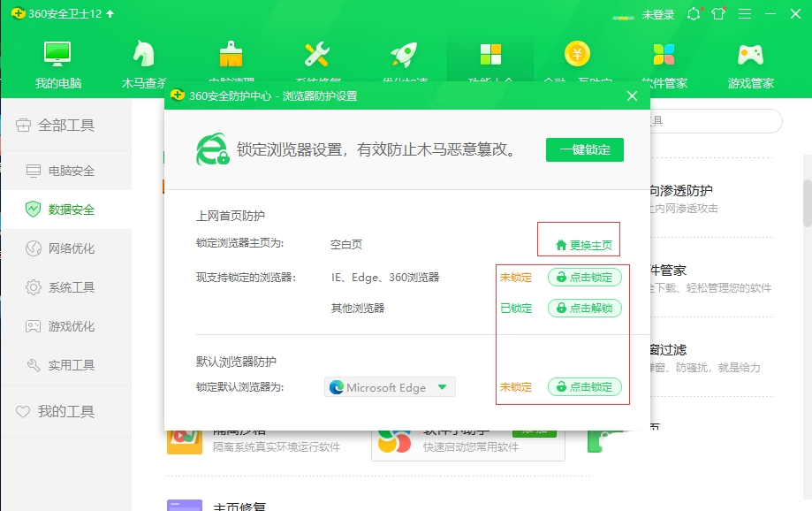The image size is (812, 511).
Task: Click the tools list vertical scrollbar
Action: [x=808, y=203]
